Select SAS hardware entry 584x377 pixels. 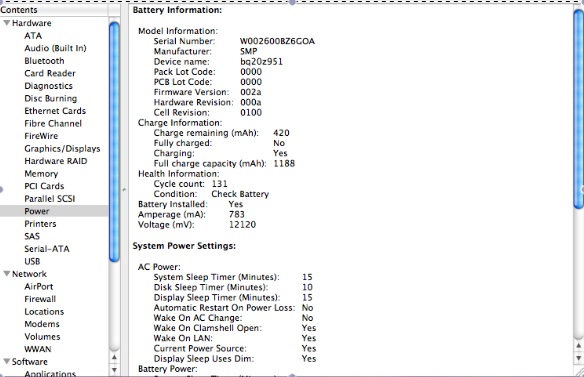(32, 236)
